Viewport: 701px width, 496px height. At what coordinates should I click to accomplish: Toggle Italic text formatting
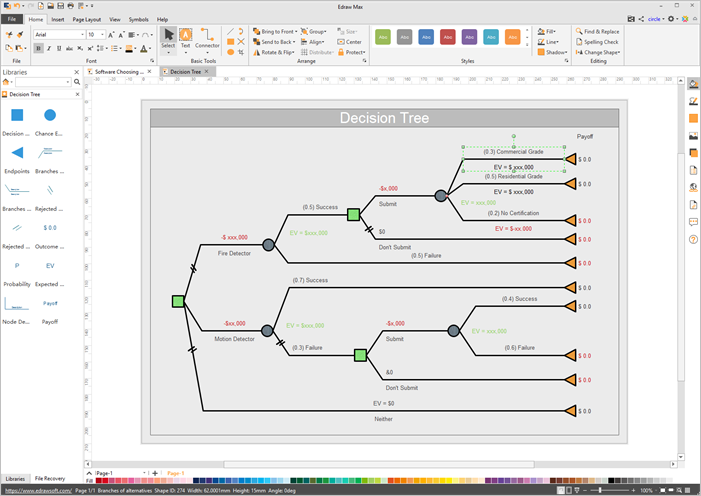[48, 48]
